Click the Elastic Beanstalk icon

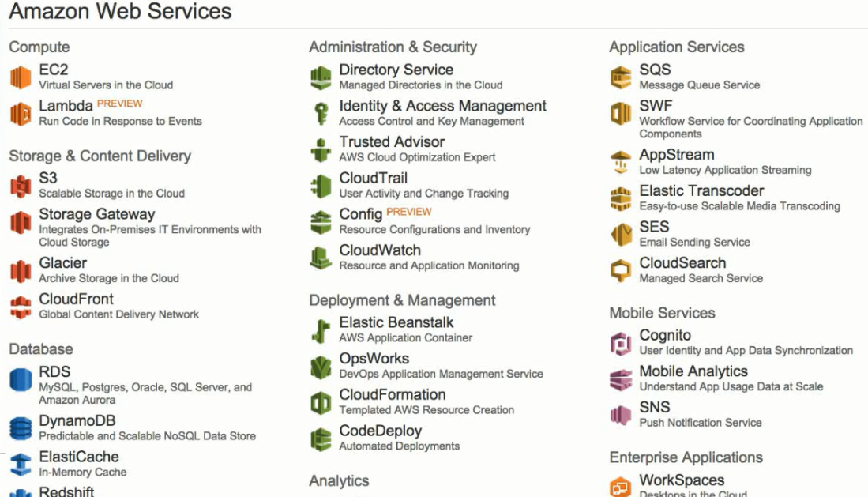(321, 331)
